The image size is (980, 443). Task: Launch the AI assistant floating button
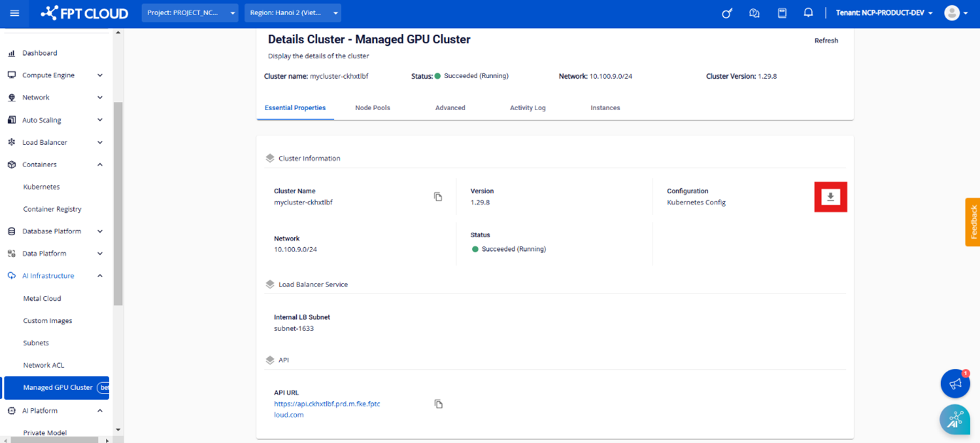955,419
